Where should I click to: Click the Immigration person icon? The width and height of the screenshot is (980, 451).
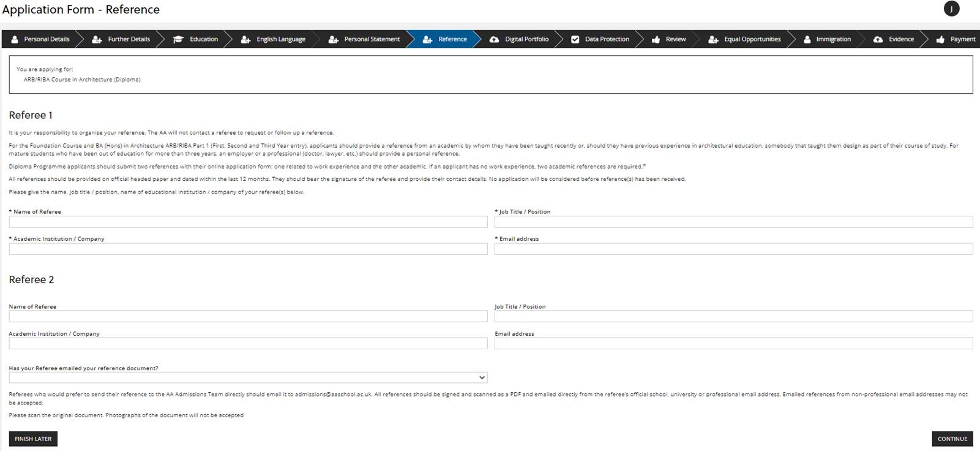coord(807,39)
